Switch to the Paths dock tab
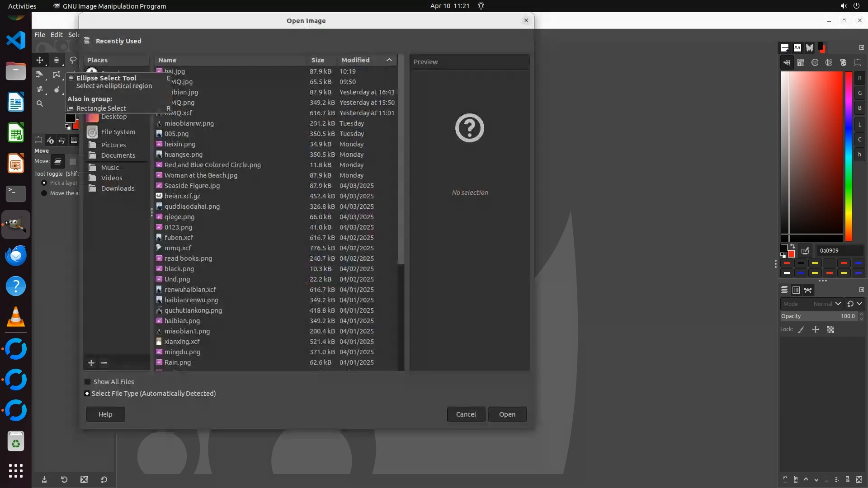Viewport: 868px width, 488px height. coord(808,290)
